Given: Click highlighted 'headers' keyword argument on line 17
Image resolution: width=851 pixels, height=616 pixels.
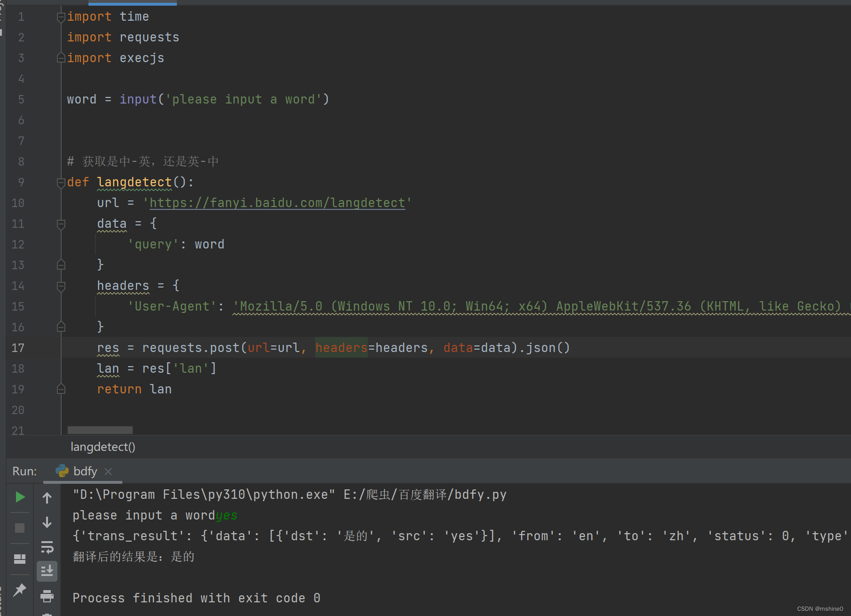Looking at the screenshot, I should [342, 348].
